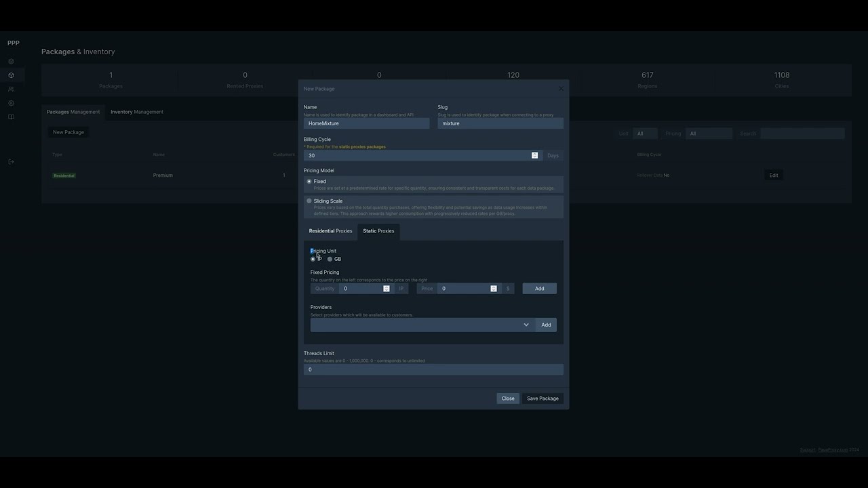
Task: Click the Close button in dialog
Action: [508, 399]
